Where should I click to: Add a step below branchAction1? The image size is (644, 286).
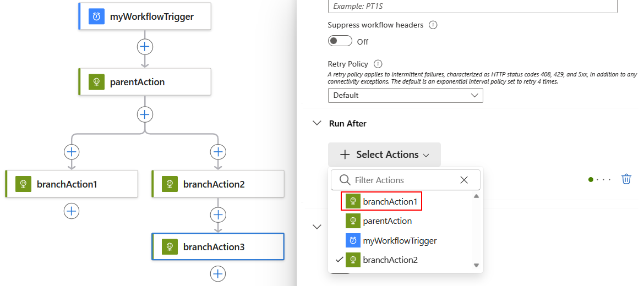tap(72, 211)
